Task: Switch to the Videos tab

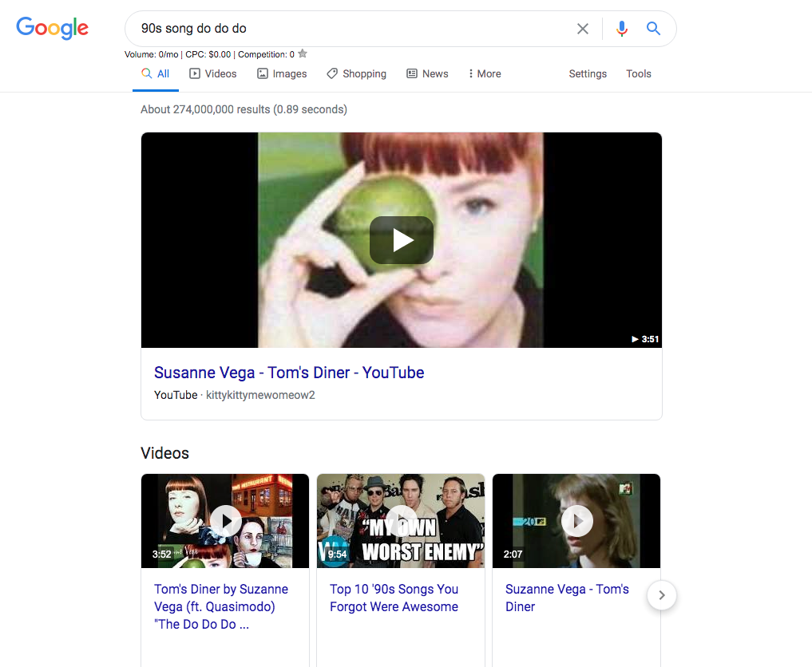Action: [x=213, y=73]
